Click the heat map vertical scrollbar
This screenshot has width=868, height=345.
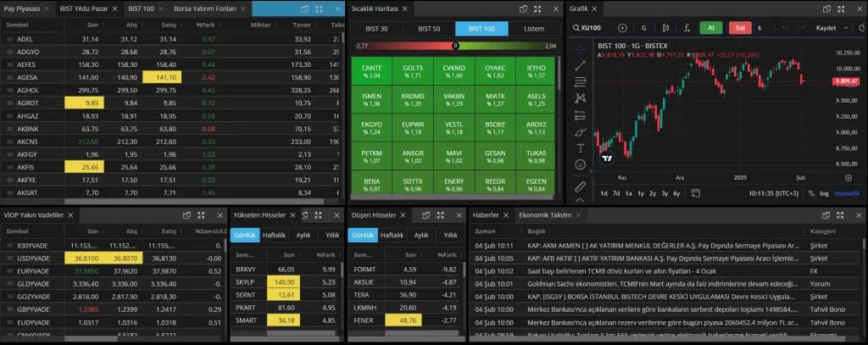coord(559,72)
